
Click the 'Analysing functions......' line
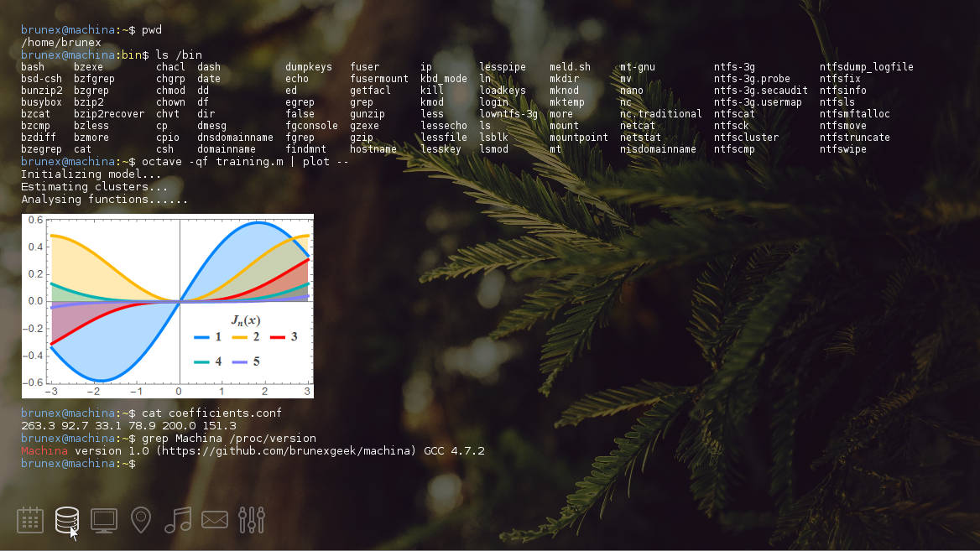pyautogui.click(x=104, y=200)
